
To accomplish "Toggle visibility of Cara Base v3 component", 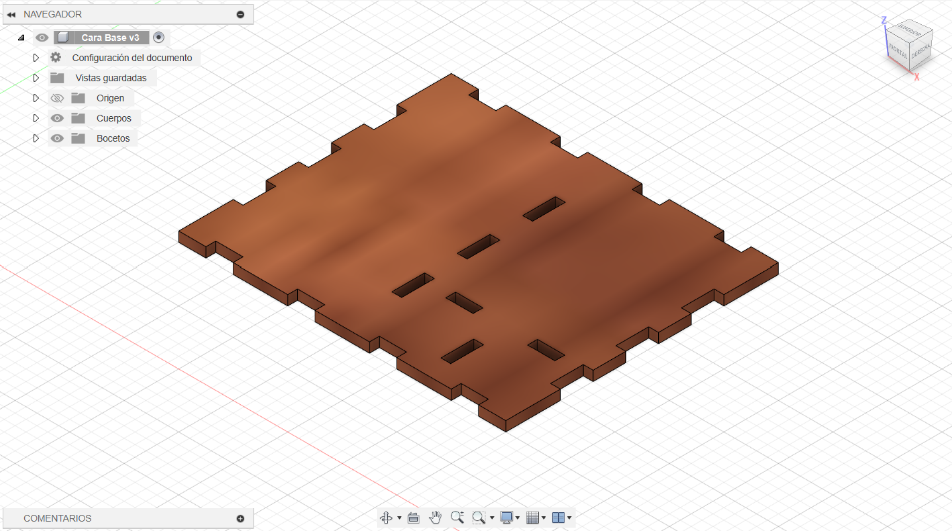I will point(41,38).
